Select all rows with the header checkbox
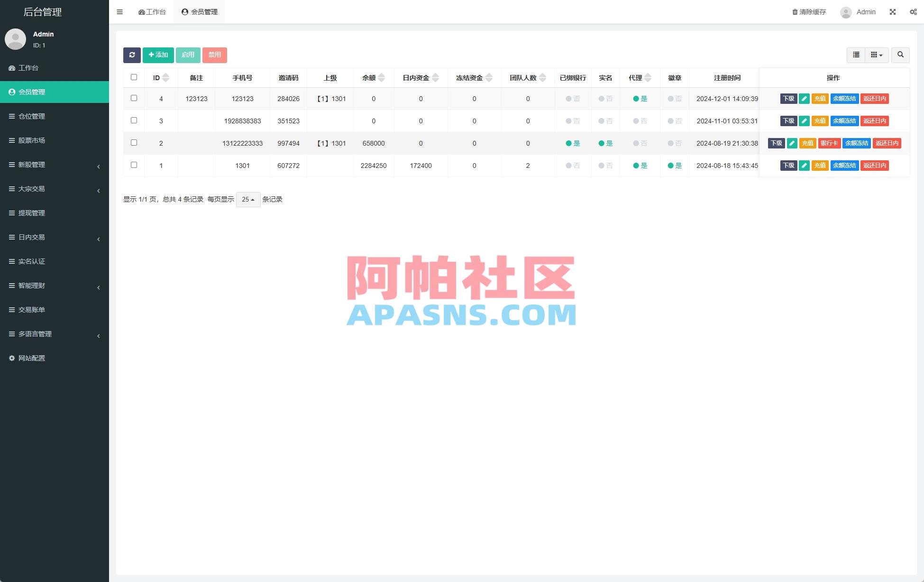 coord(134,76)
